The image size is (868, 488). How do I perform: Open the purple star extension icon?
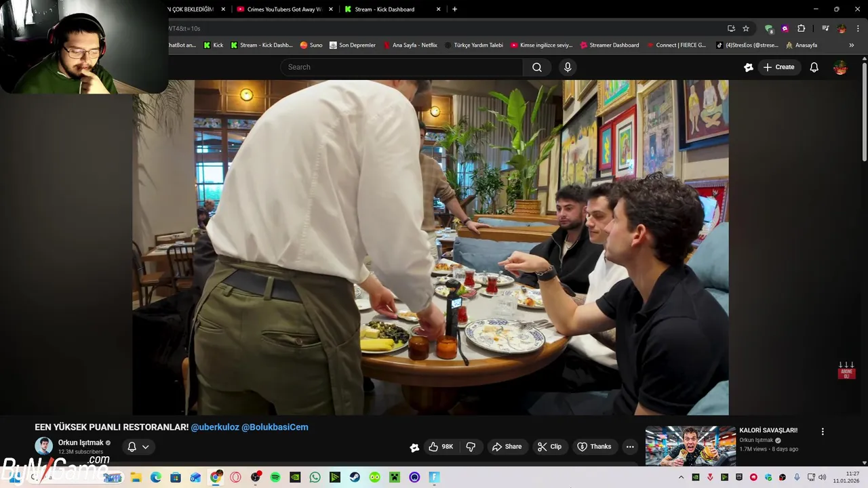(785, 28)
